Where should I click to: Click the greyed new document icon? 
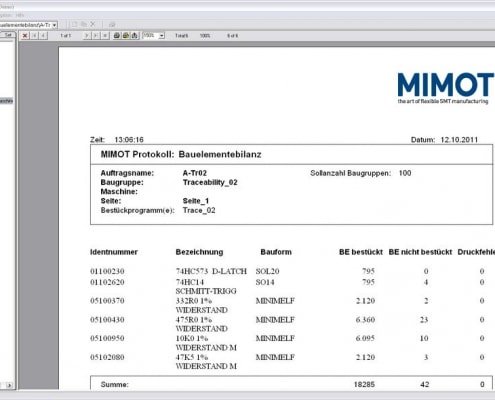(75, 24)
